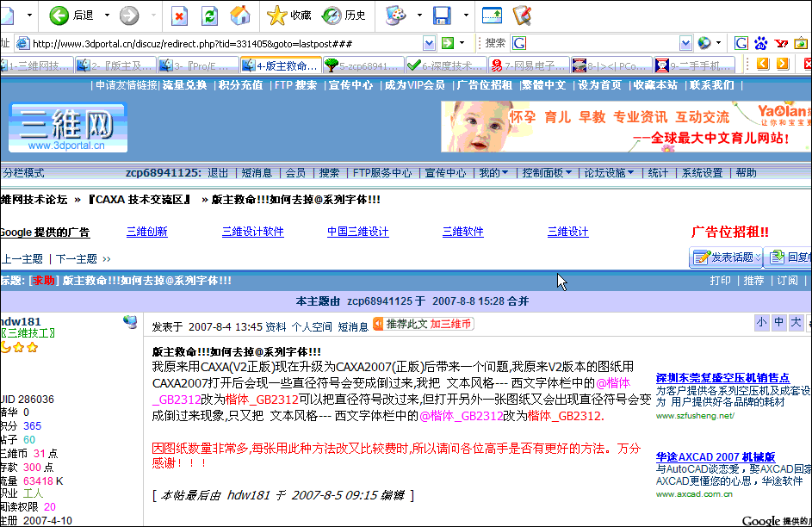The image size is (812, 527).
Task: Click the screen window toolbar icon
Action: point(492,15)
